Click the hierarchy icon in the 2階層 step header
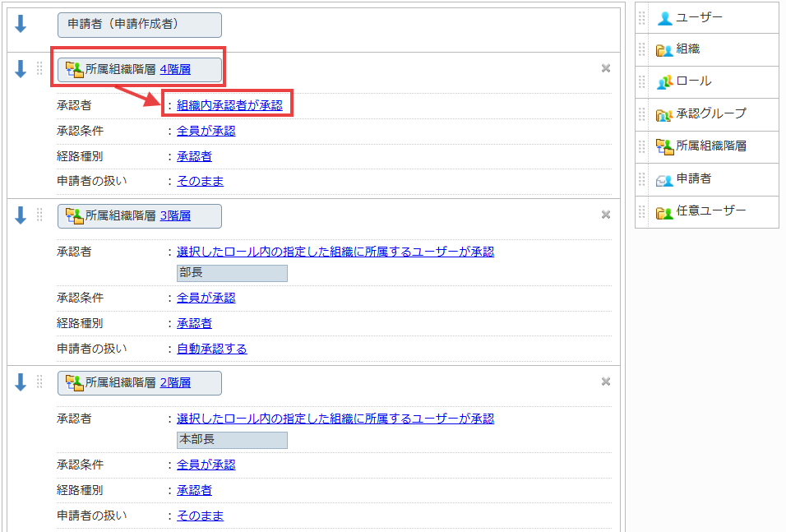Screen dimensions: 786x532 [75, 383]
